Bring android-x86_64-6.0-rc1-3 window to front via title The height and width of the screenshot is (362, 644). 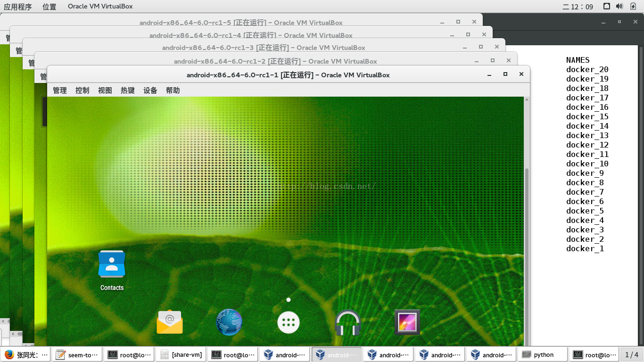pos(264,48)
